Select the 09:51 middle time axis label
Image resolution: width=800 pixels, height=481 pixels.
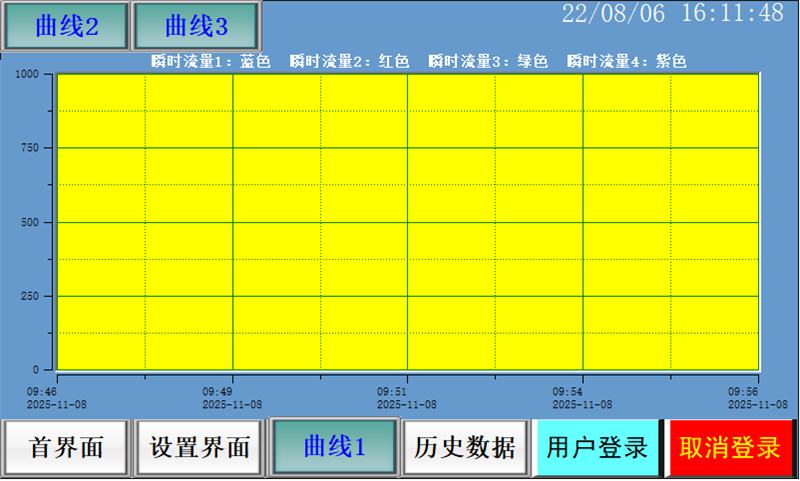click(x=391, y=392)
